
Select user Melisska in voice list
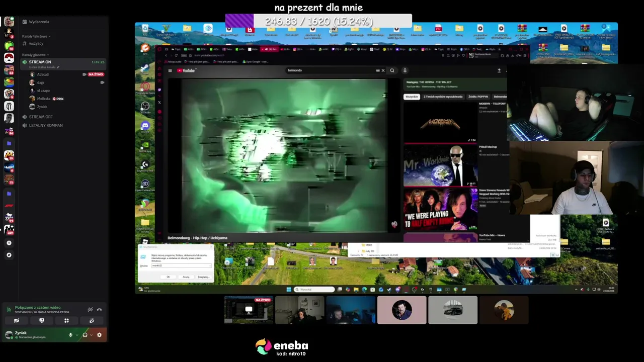click(x=44, y=99)
